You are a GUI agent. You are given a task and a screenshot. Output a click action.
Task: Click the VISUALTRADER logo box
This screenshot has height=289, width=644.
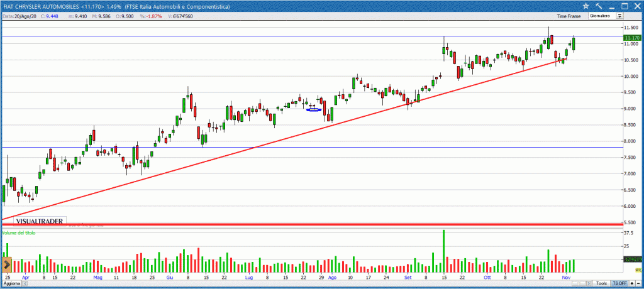pyautogui.click(x=40, y=221)
